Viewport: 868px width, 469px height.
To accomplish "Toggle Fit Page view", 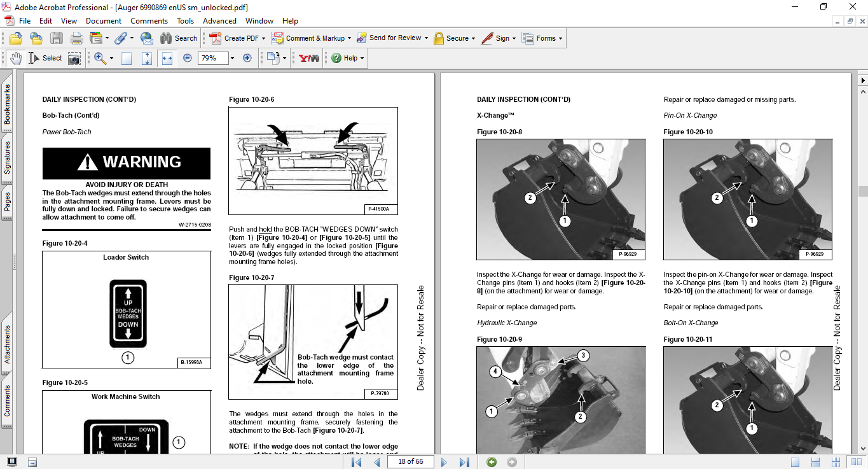I will pyautogui.click(x=147, y=58).
